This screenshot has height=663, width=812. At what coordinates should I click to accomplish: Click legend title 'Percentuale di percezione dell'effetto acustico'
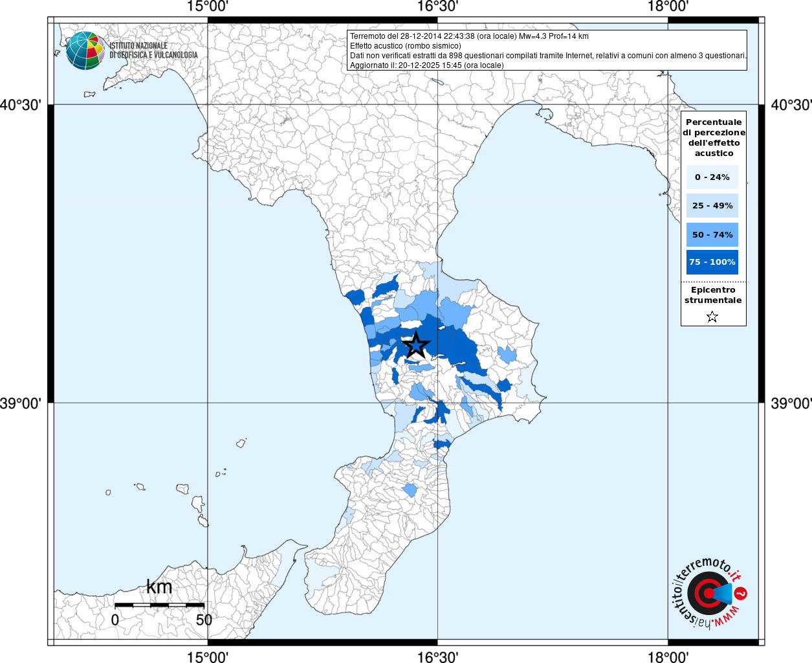[x=714, y=137]
